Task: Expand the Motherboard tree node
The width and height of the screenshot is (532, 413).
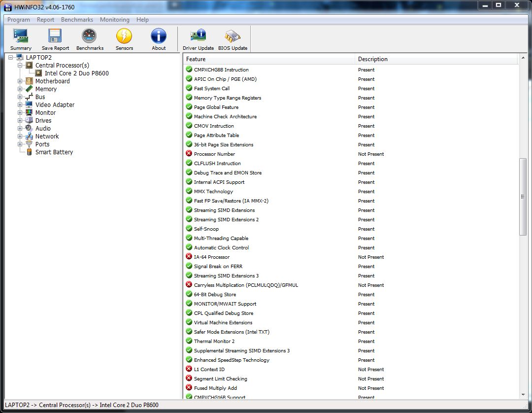Action: click(x=20, y=81)
